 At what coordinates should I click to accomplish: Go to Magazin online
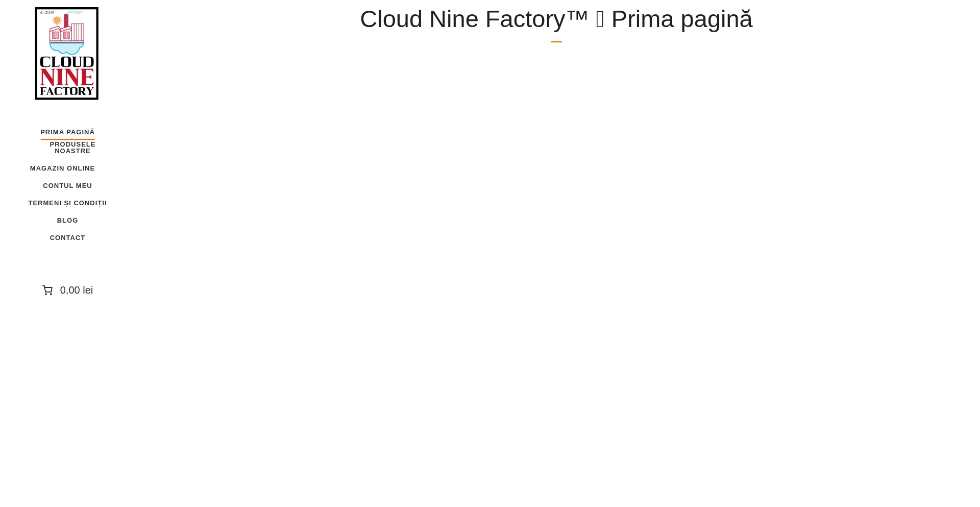(x=62, y=168)
